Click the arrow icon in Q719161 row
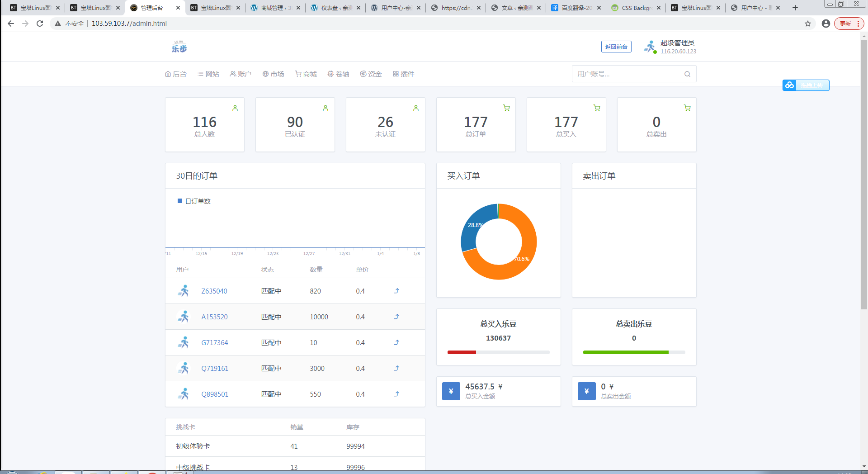Viewport: 868px width, 474px height. 396,368
